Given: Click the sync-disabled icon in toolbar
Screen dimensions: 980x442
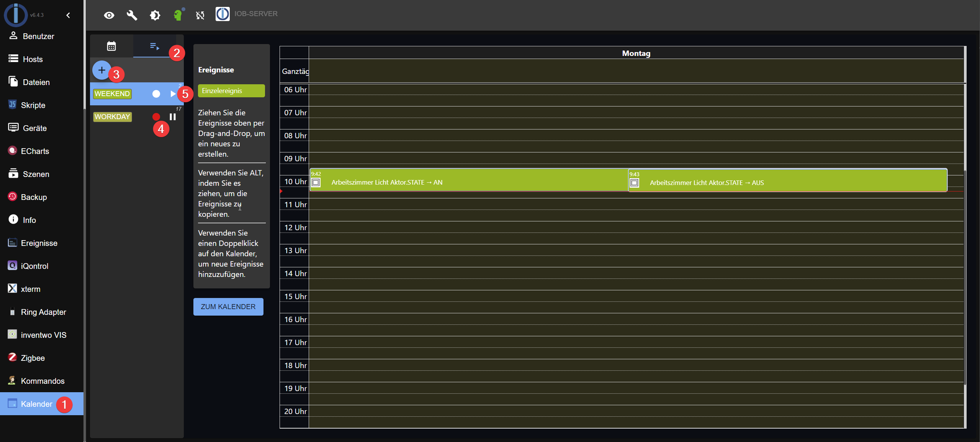Looking at the screenshot, I should pyautogui.click(x=200, y=15).
